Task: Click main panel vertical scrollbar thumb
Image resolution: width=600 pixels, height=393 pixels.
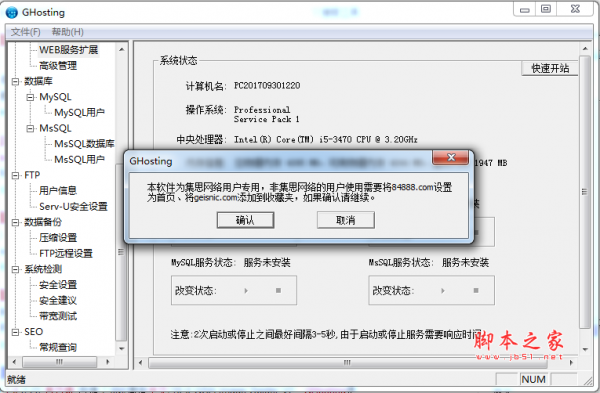Action: (x=585, y=192)
